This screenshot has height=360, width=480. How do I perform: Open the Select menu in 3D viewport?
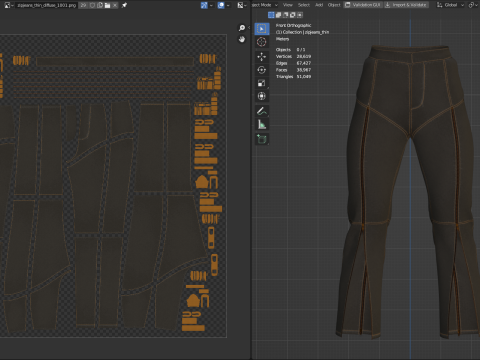click(x=304, y=5)
